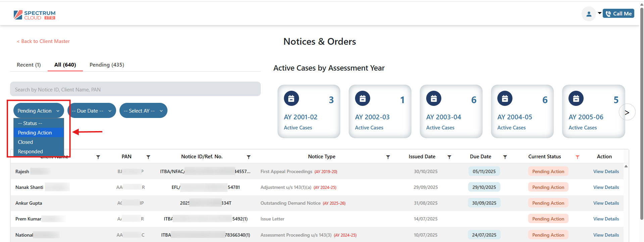Viewport: 644px width, 242px height.
Task: Click the notice search input field
Action: click(135, 89)
